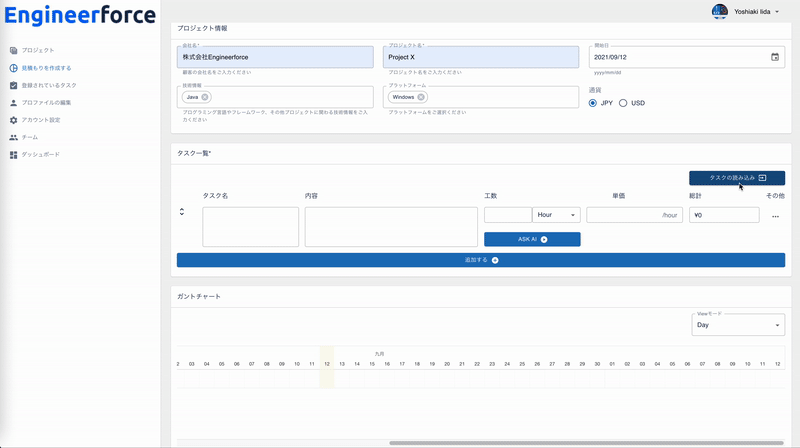This screenshot has height=448, width=800.
Task: Click the calendar icon in start date field
Action: click(x=774, y=57)
